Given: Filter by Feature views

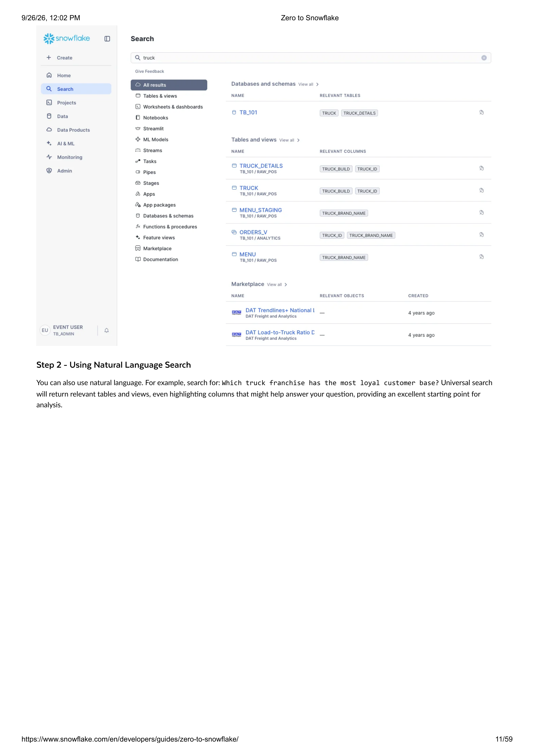Looking at the screenshot, I should click(169, 237).
